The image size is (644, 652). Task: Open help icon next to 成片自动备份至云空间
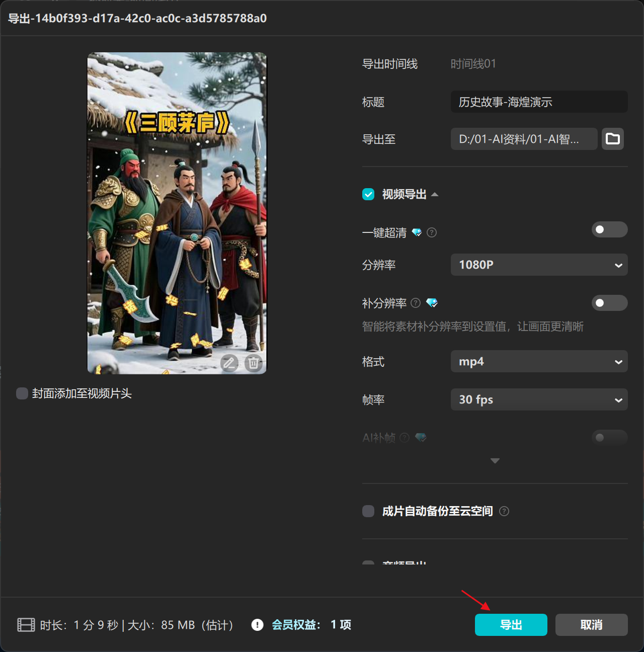click(504, 511)
